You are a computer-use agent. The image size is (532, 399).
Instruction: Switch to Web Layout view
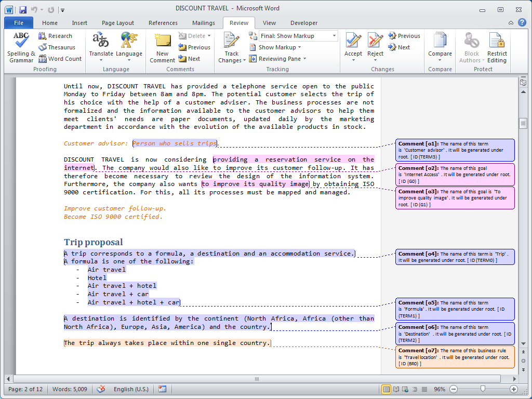tap(405, 389)
